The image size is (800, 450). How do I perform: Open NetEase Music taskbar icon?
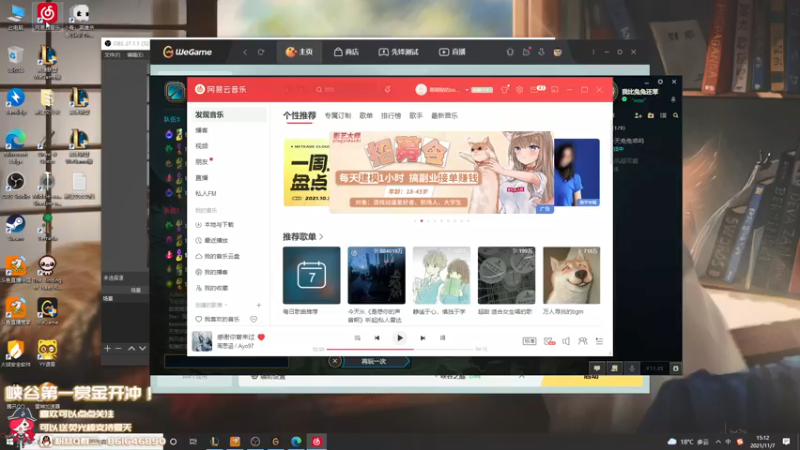tap(316, 441)
